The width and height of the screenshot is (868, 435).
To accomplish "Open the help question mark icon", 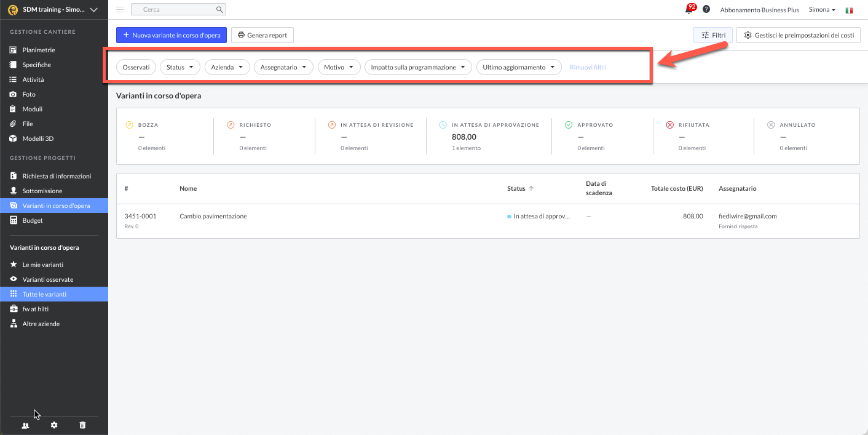I will point(706,10).
